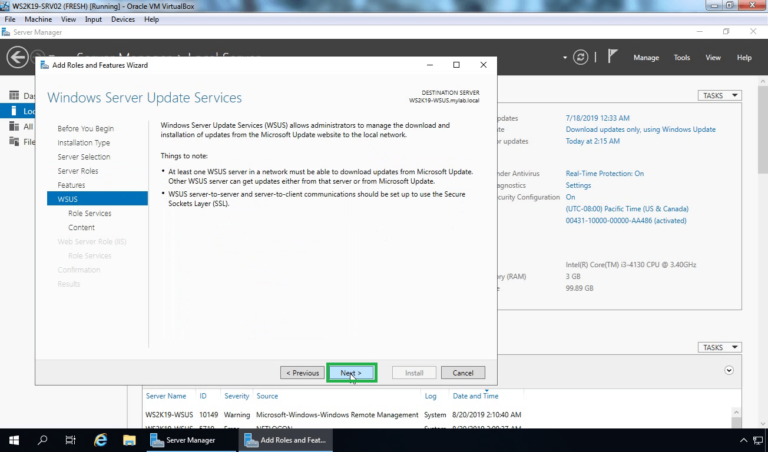768x452 pixels.
Task: Sort events by the Severity column header
Action: pos(236,396)
